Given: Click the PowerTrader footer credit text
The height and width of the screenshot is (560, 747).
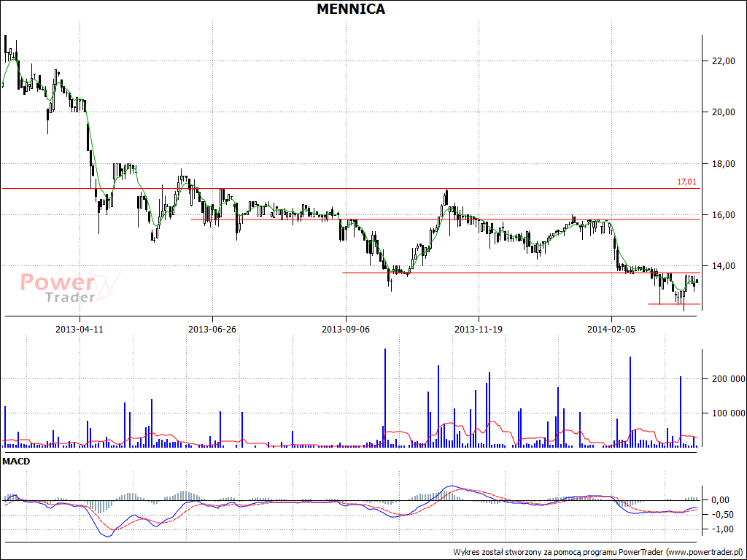Looking at the screenshot, I should click(x=598, y=553).
